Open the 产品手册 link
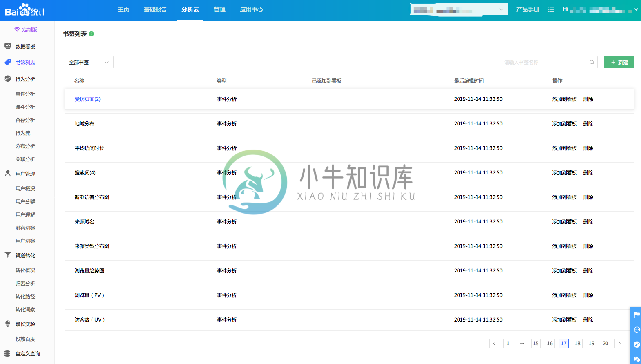Image resolution: width=641 pixels, height=364 pixels. (x=528, y=9)
